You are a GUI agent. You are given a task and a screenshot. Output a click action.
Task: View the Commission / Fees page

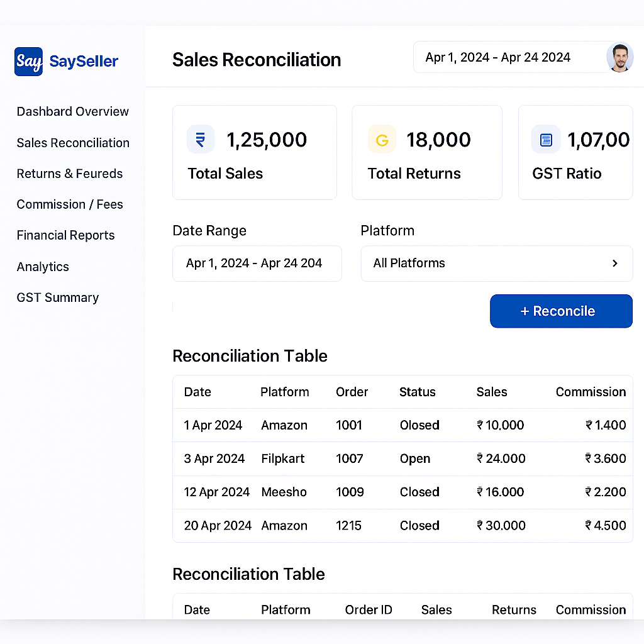(x=69, y=204)
